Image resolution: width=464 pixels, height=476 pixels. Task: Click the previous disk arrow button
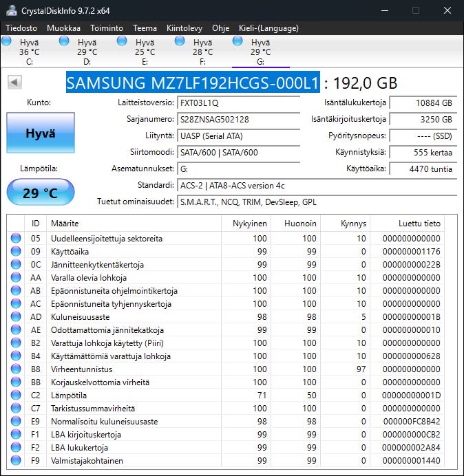coord(14,83)
